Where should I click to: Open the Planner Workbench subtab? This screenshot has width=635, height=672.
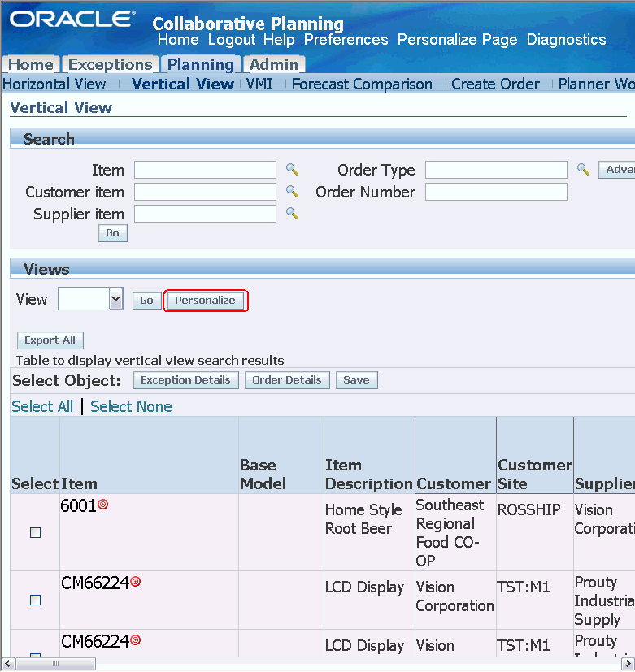[x=596, y=84]
